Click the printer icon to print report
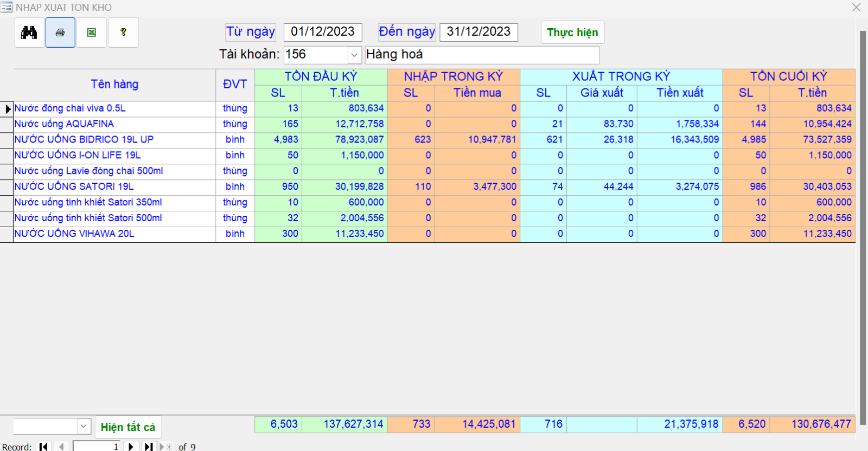This screenshot has height=451, width=868. (60, 33)
